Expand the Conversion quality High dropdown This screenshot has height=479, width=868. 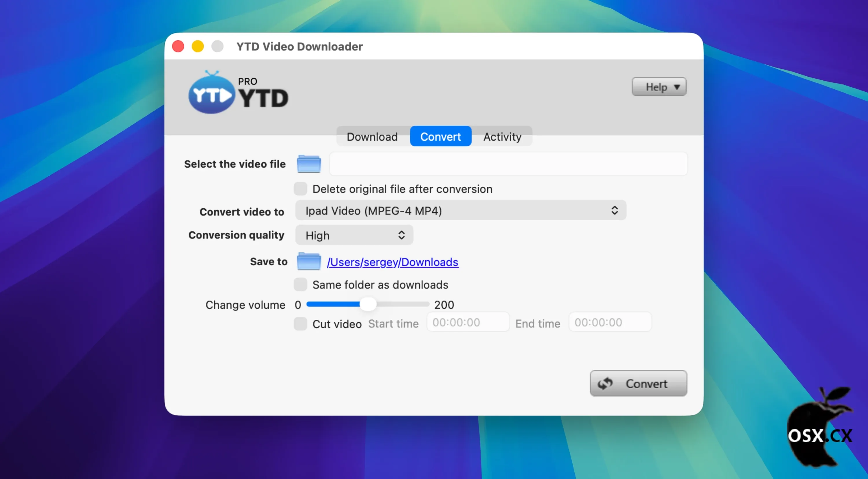354,235
